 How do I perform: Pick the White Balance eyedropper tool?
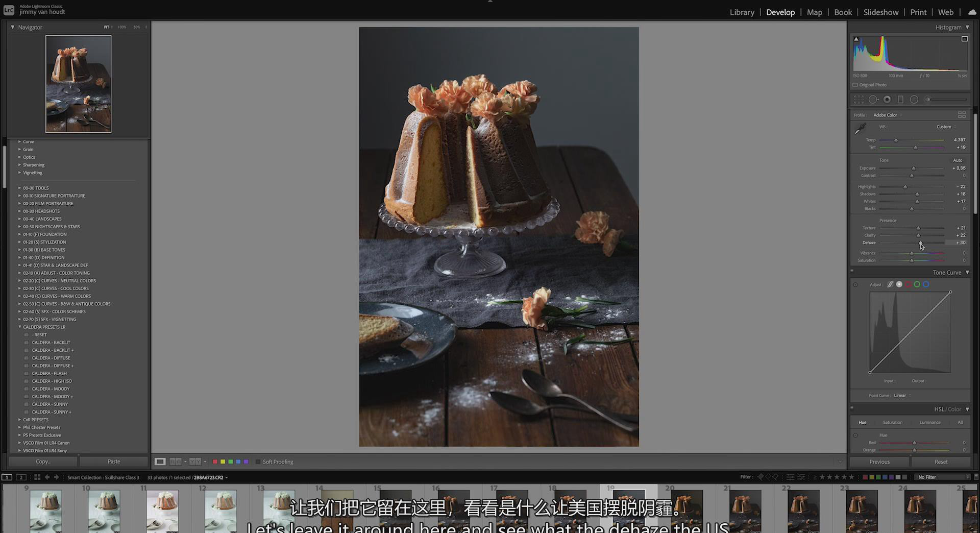pyautogui.click(x=861, y=129)
